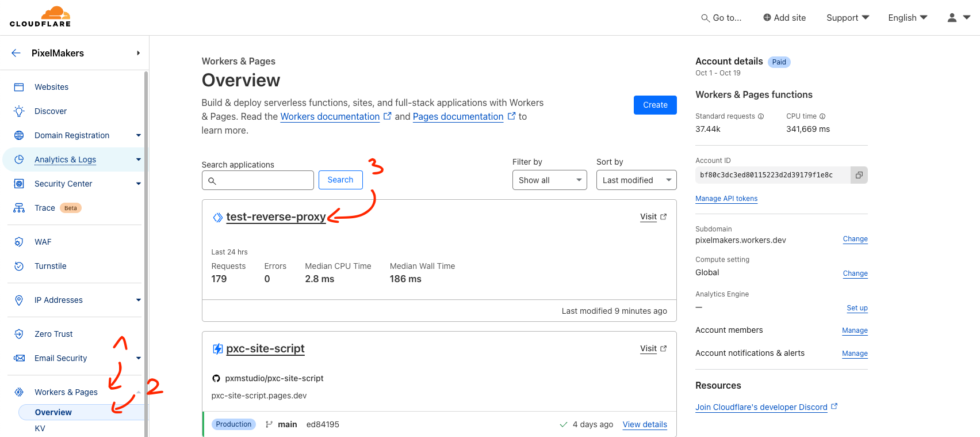Click the info icon next to CPU time

click(822, 116)
